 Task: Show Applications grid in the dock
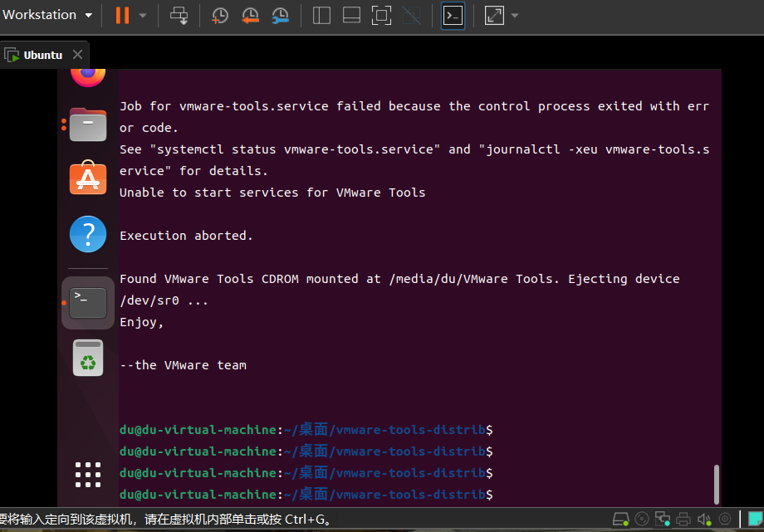pos(88,475)
